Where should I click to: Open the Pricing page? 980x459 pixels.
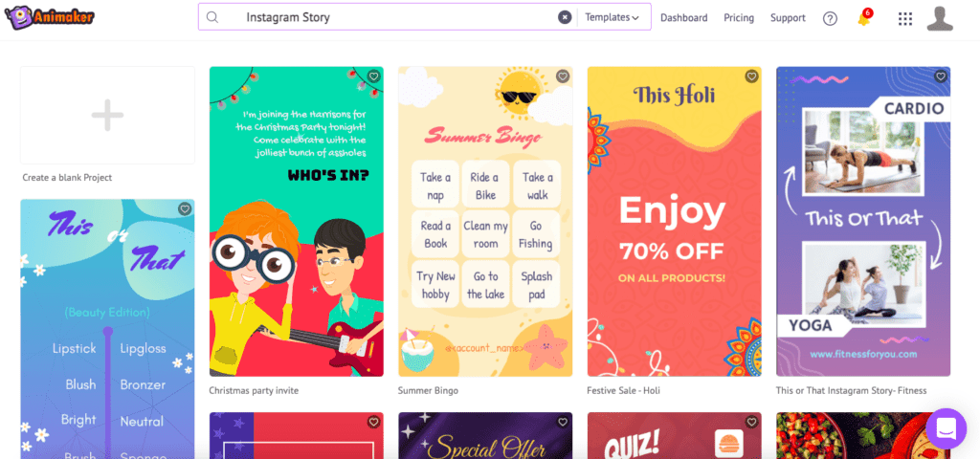(x=739, y=18)
